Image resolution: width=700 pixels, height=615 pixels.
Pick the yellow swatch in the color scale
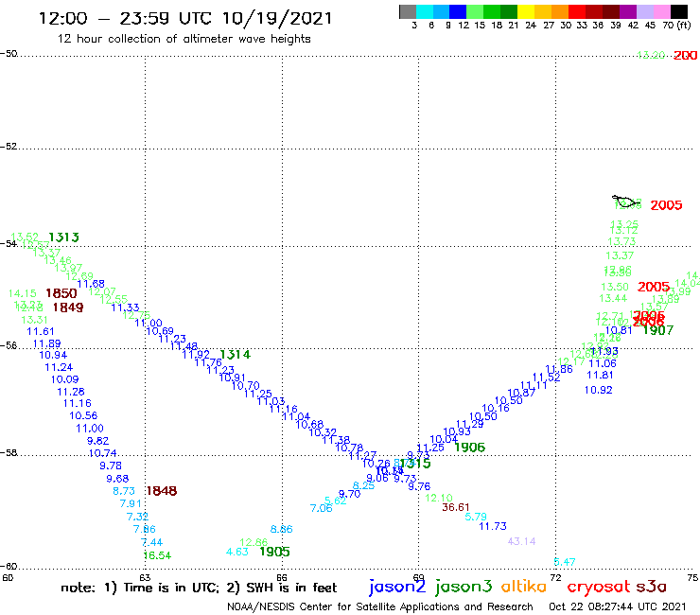pyautogui.click(x=526, y=11)
